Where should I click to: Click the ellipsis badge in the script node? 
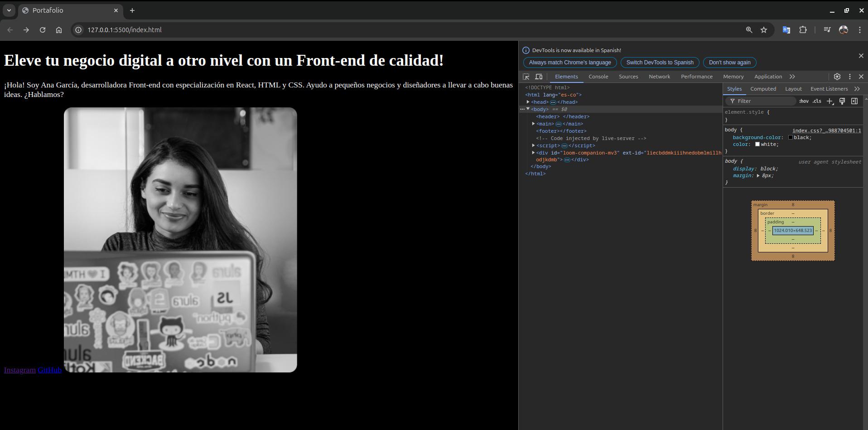[x=564, y=145]
